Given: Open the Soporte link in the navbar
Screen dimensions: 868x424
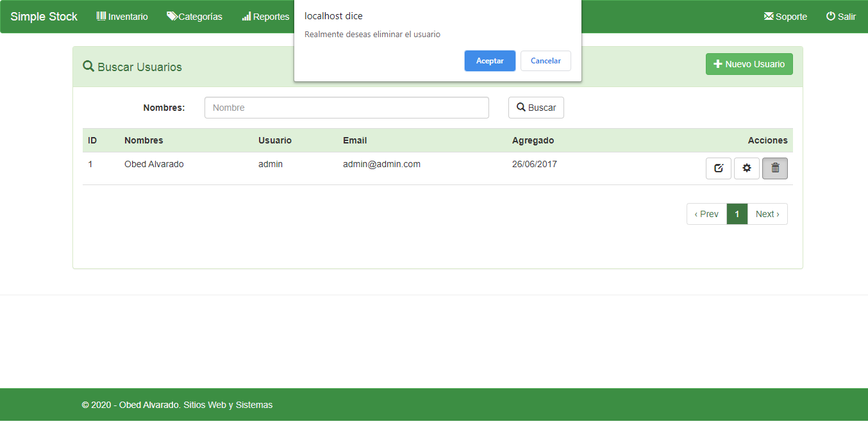Looking at the screenshot, I should (785, 17).
